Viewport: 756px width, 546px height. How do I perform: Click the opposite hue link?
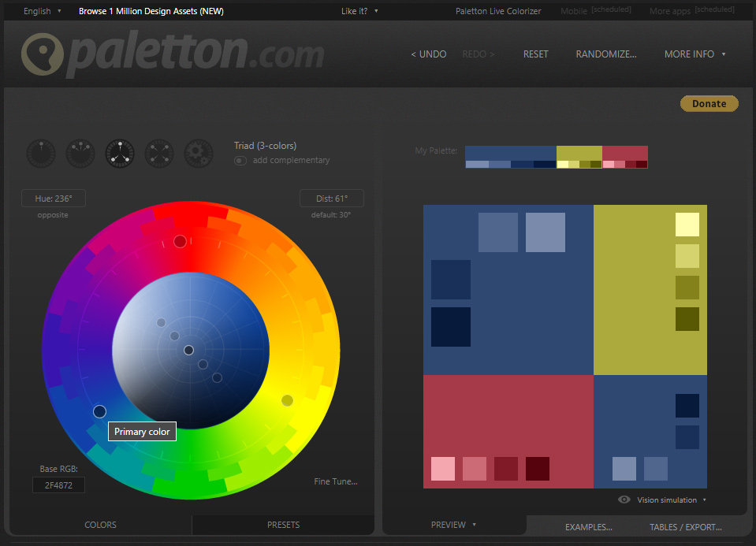tap(53, 215)
